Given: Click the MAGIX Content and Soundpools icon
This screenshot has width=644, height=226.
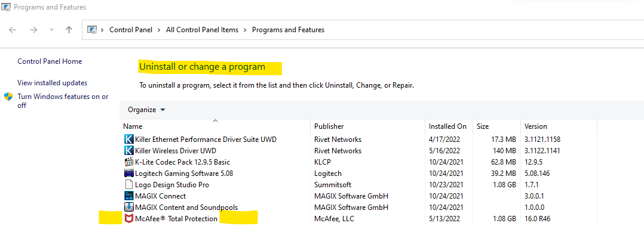Looking at the screenshot, I should pyautogui.click(x=128, y=207).
